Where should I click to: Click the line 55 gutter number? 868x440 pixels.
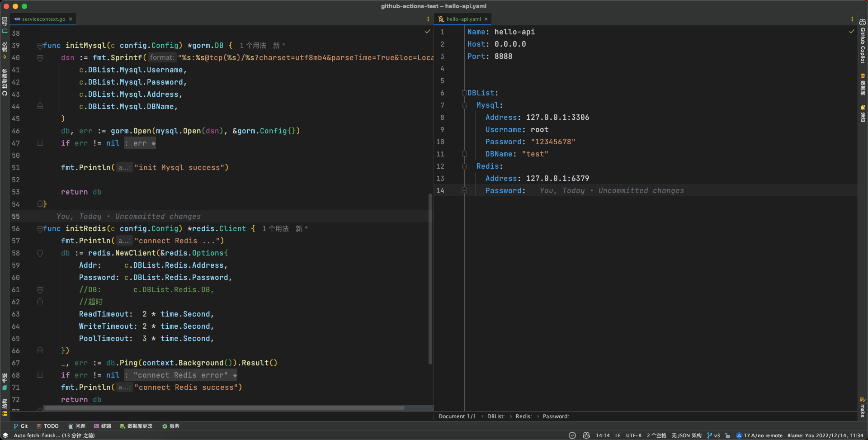click(x=16, y=217)
